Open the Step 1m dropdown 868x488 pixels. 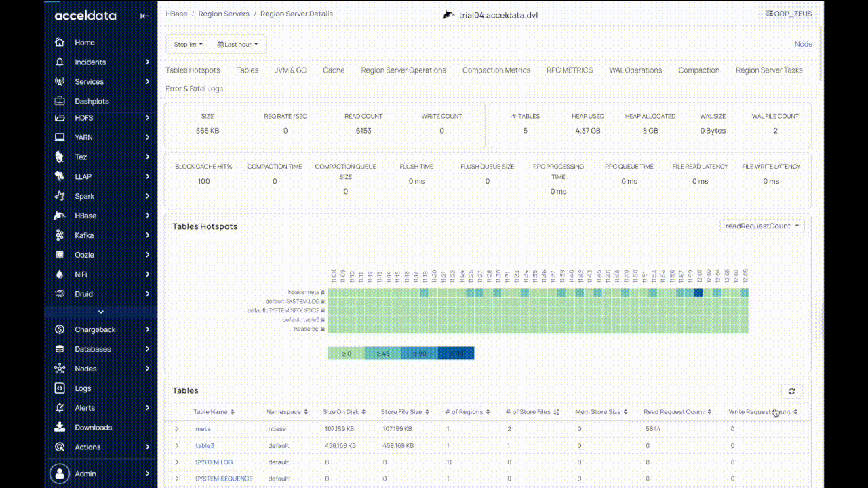point(188,45)
